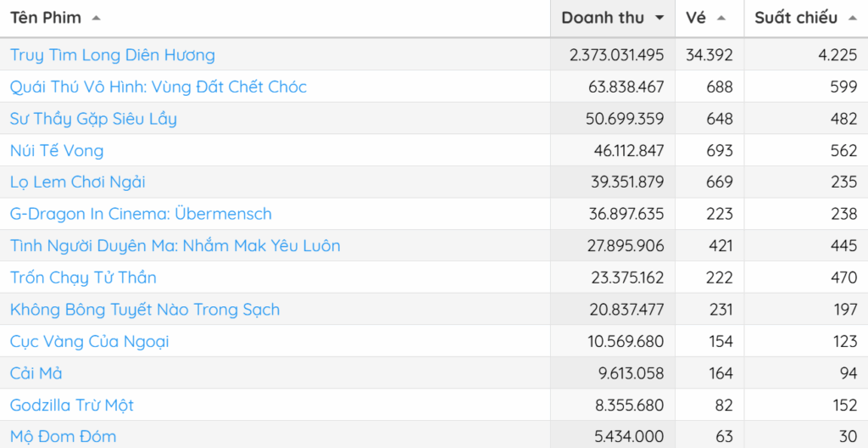The image size is (868, 448).
Task: Open Không Bông Tuyết Nào Trong Sạch link
Action: point(145,310)
